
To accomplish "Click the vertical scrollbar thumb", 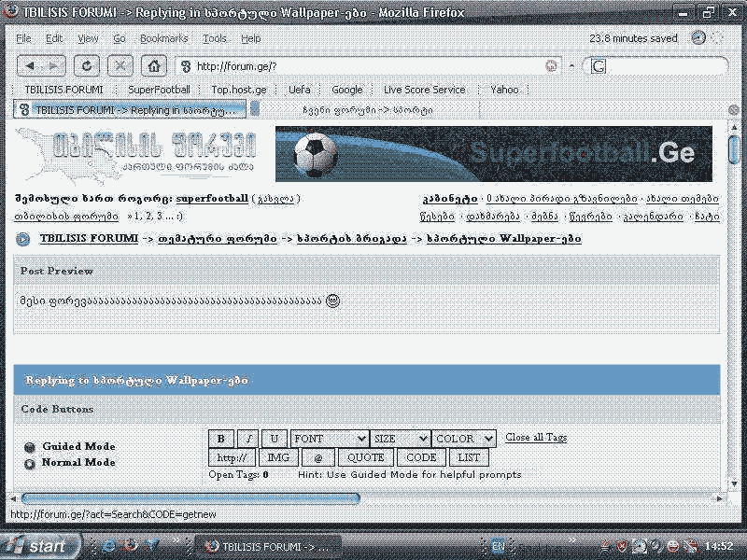I will (x=734, y=149).
